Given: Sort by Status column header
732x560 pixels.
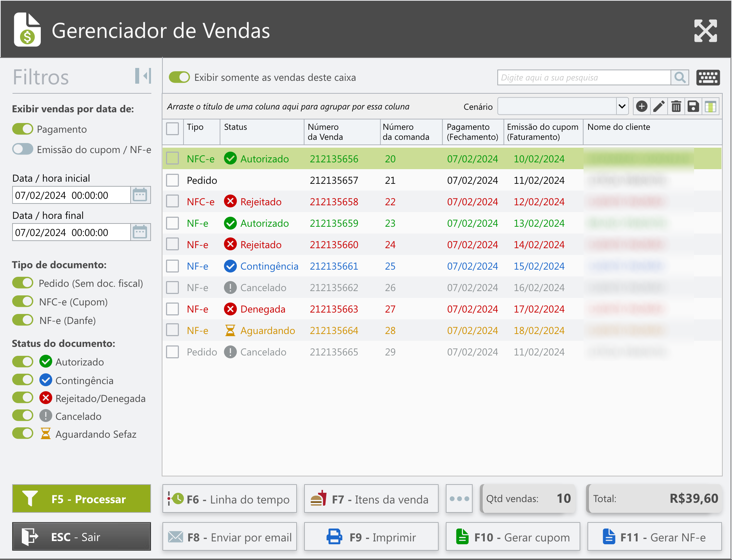Looking at the screenshot, I should [x=262, y=132].
